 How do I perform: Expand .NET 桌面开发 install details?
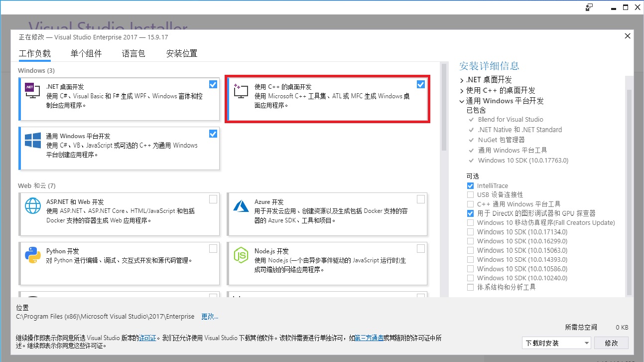[462, 79]
